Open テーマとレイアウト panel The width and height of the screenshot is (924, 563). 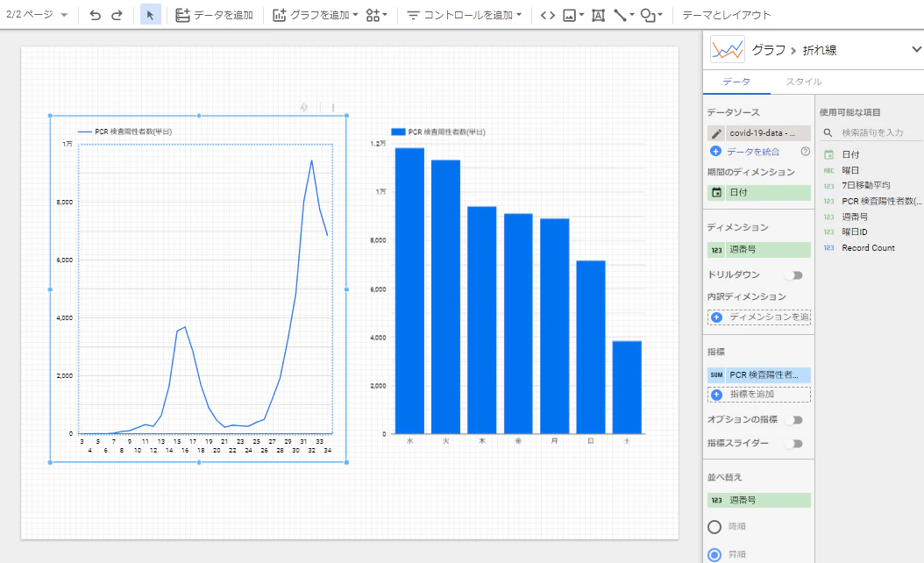[x=726, y=15]
